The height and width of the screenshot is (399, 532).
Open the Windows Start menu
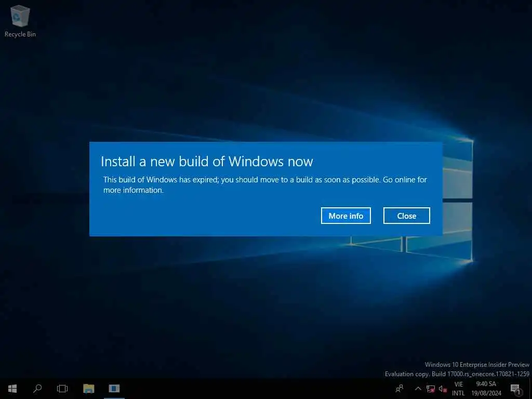pyautogui.click(x=12, y=389)
